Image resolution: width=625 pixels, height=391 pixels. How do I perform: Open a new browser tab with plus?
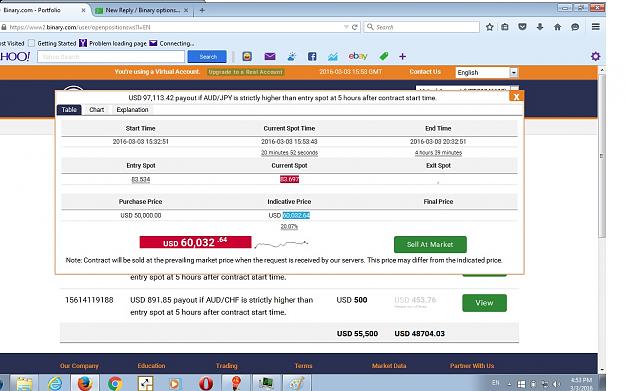pos(202,10)
